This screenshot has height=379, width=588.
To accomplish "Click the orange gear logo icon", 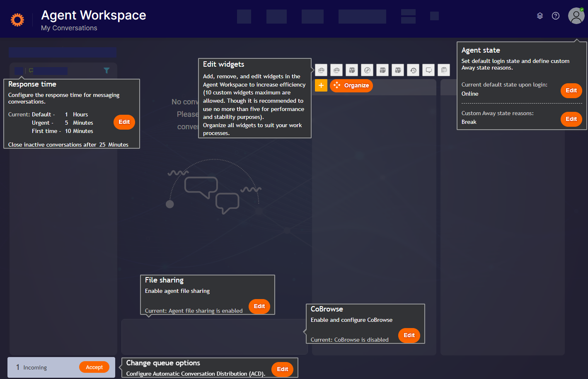I will 17,19.
